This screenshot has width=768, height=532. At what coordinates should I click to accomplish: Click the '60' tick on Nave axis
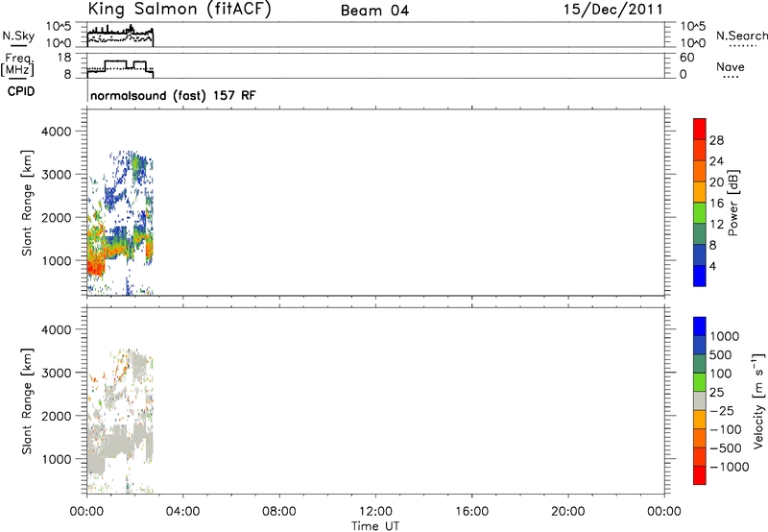pyautogui.click(x=686, y=58)
